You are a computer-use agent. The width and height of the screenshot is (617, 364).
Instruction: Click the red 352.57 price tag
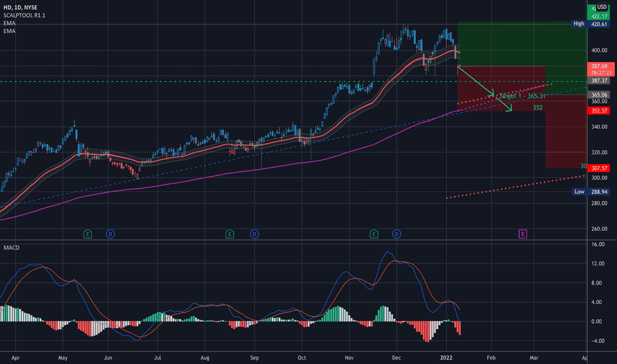[599, 111]
